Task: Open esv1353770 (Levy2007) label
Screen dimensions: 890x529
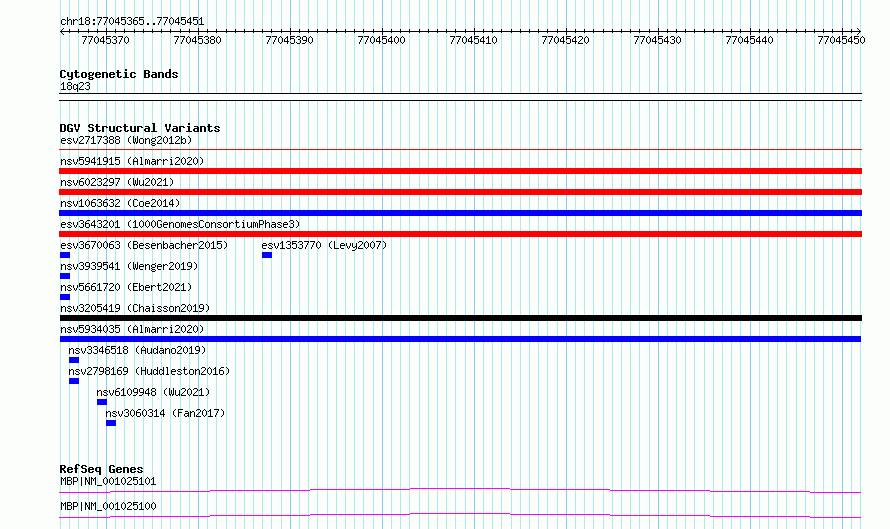Action: point(324,245)
